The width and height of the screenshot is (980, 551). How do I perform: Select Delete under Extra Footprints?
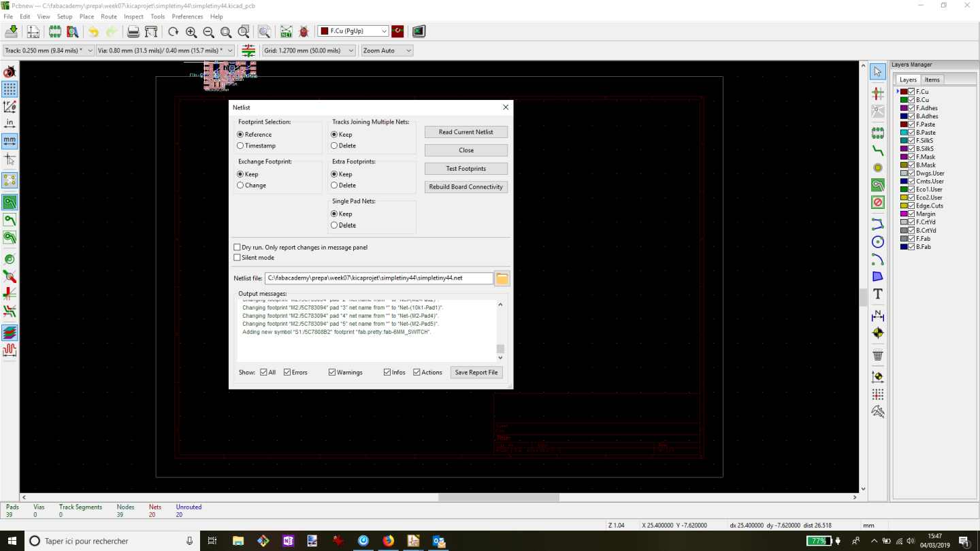343,185
